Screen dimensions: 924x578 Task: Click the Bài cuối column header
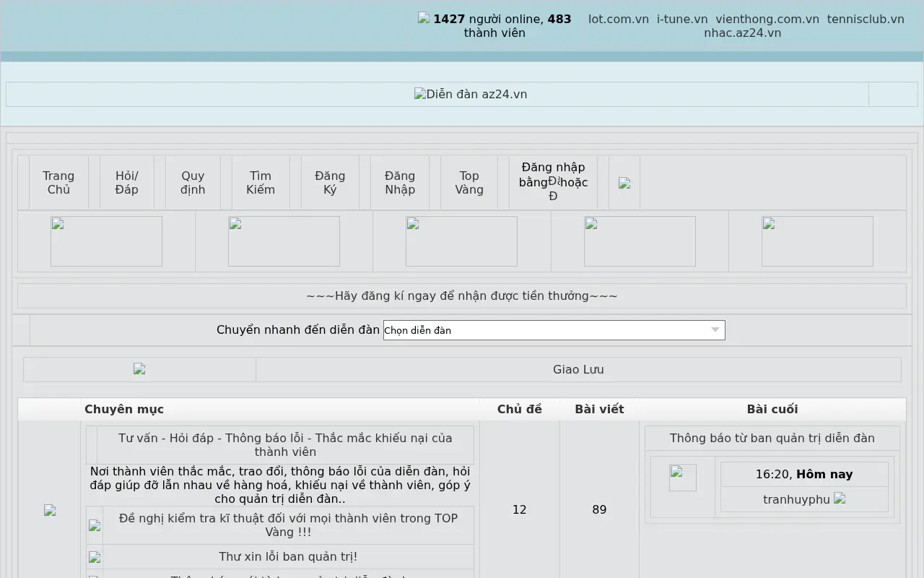(x=772, y=409)
